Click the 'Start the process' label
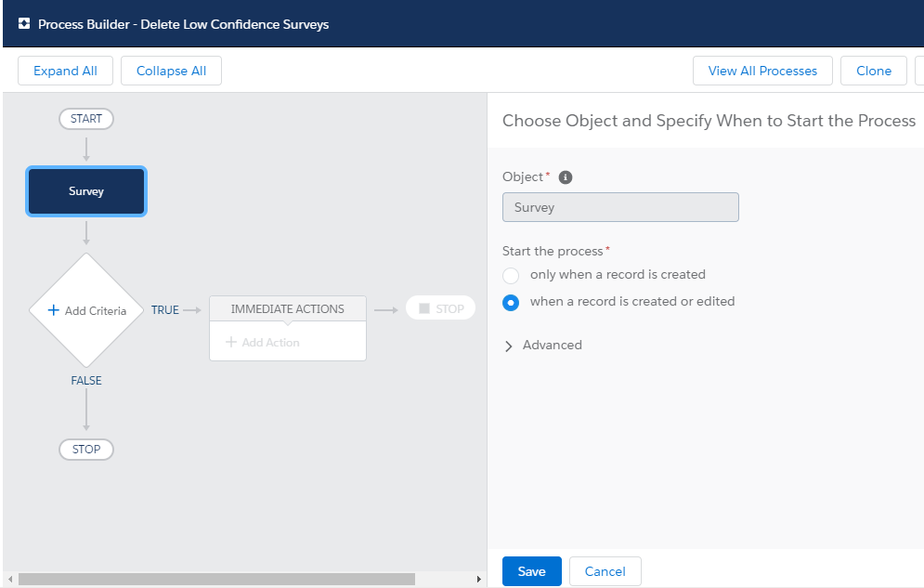 click(x=553, y=251)
